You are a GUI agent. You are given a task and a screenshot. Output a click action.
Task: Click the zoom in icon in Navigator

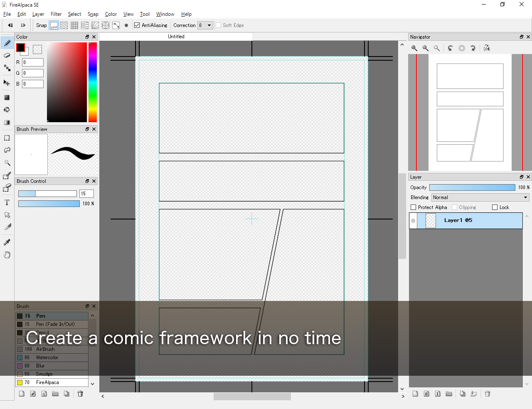414,48
